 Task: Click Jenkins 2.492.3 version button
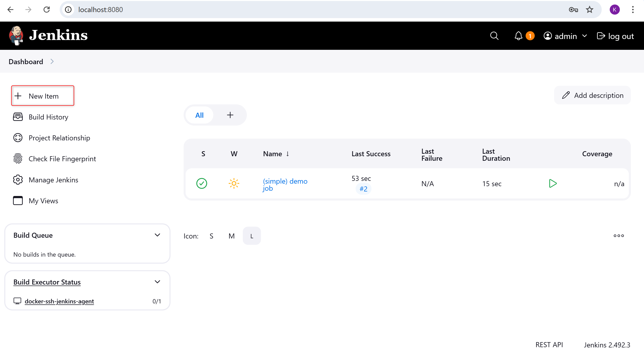[x=607, y=345]
